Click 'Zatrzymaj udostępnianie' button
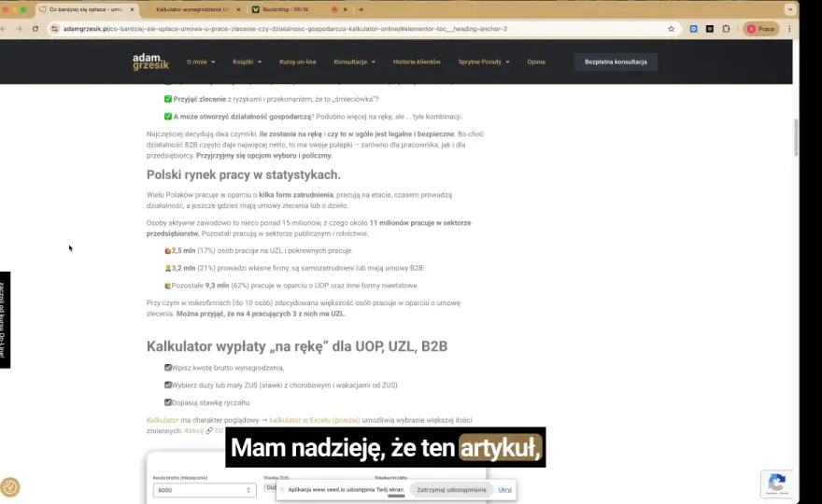Viewport: 822px width, 504px height. click(451, 490)
